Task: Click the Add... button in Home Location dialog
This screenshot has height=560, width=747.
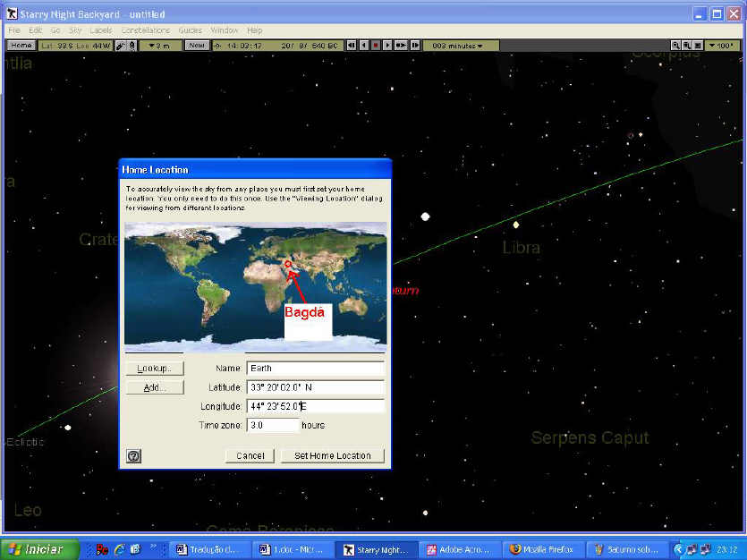Action: (x=155, y=387)
